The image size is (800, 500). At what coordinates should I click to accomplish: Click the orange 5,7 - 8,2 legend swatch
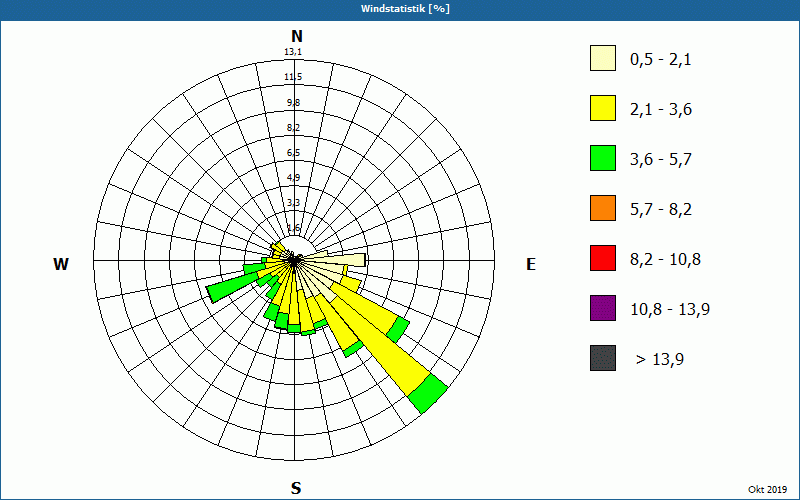pos(603,208)
